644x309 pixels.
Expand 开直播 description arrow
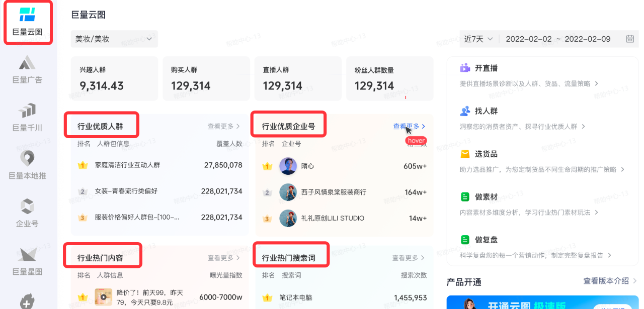tap(597, 83)
